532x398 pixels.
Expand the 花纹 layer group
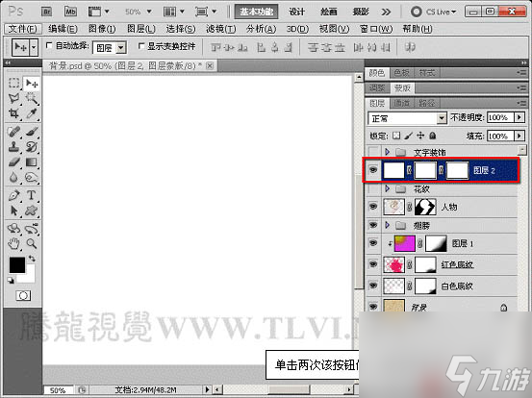coord(387,188)
